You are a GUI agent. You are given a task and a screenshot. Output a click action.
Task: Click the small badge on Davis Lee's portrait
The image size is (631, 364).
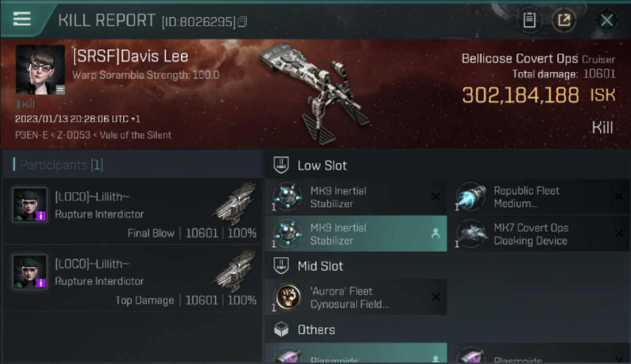click(59, 89)
